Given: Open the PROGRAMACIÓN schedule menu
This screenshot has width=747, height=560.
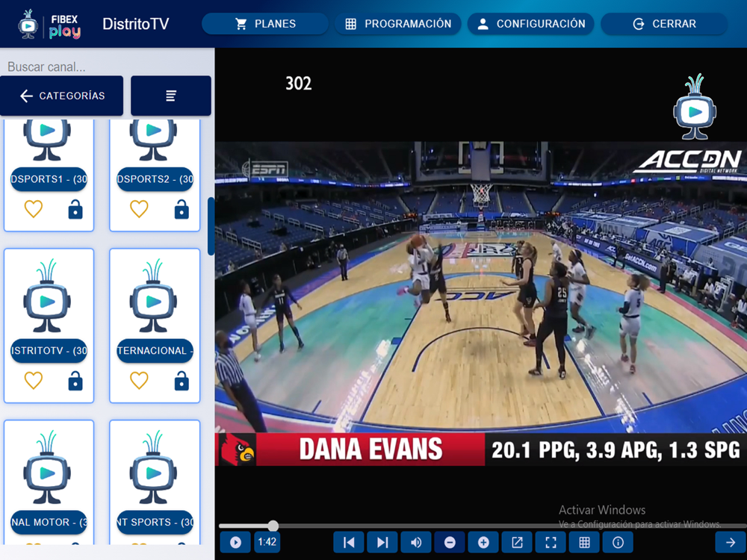Looking at the screenshot, I should [x=398, y=24].
